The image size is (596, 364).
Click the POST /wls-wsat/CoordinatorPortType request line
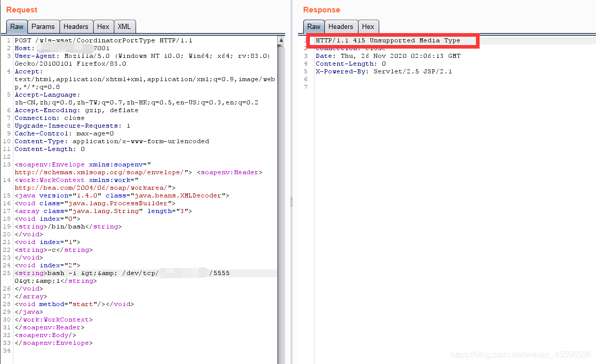click(x=103, y=40)
